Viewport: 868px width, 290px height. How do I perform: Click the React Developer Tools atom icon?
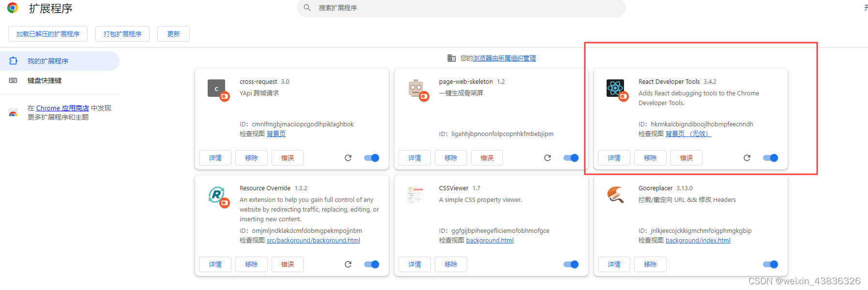pos(615,88)
